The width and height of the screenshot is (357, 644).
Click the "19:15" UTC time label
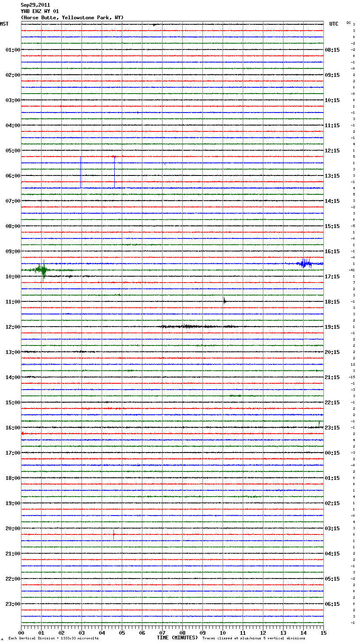(332, 327)
